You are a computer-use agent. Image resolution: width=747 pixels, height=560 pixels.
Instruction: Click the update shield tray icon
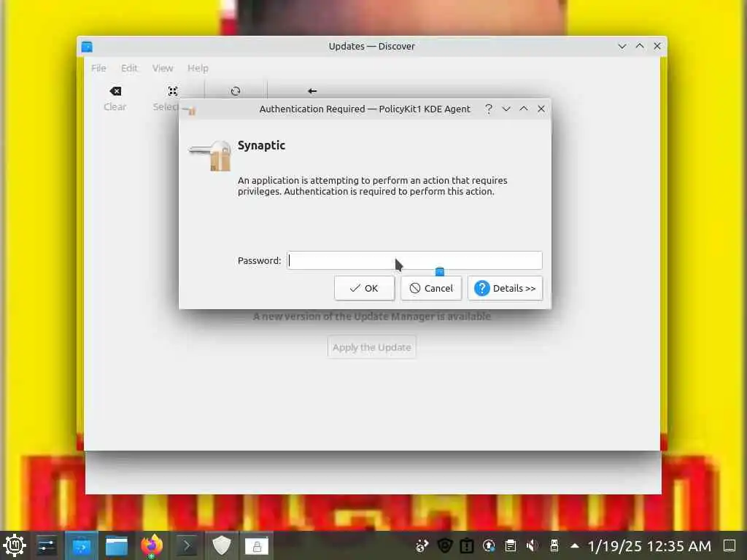[444, 545]
